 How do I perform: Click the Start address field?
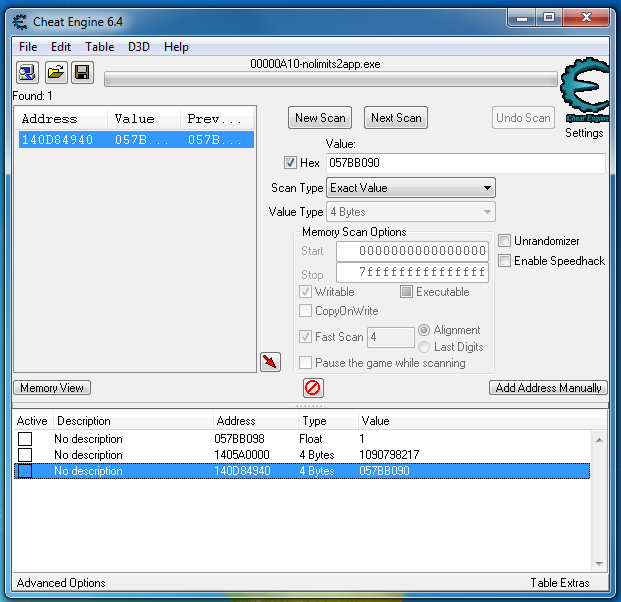[412, 251]
